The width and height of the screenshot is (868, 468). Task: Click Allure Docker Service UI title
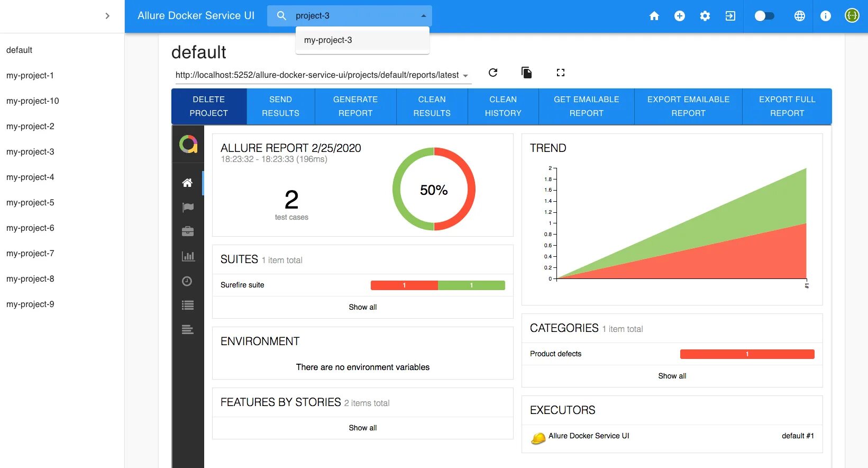(196, 16)
